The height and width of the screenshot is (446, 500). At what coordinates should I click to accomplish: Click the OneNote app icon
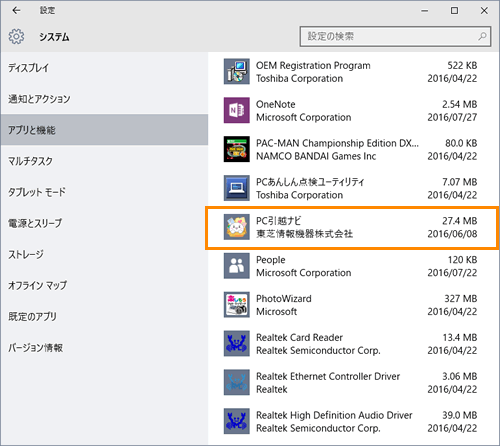[x=237, y=110]
